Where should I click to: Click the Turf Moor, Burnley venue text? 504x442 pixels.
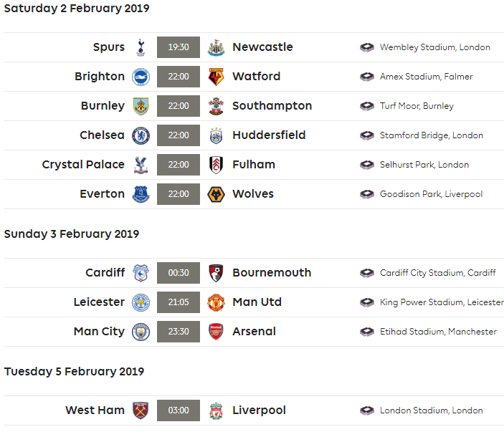417,106
